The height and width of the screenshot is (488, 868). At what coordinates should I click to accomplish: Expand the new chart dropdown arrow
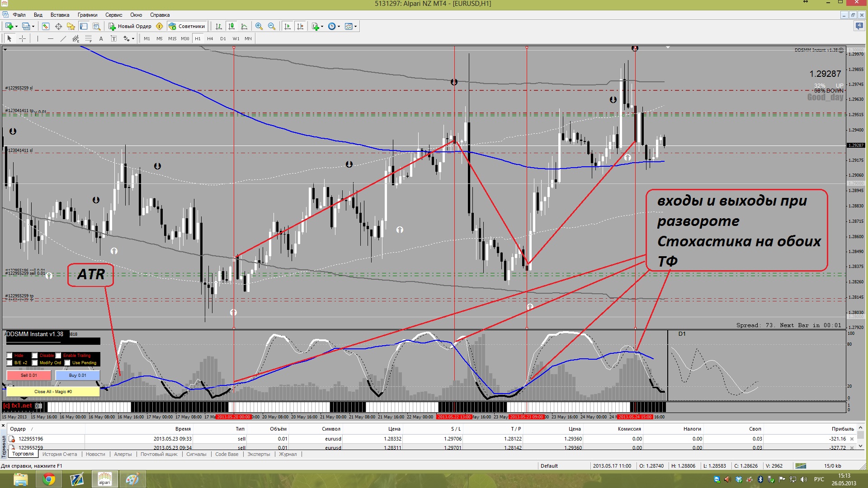[x=16, y=26]
